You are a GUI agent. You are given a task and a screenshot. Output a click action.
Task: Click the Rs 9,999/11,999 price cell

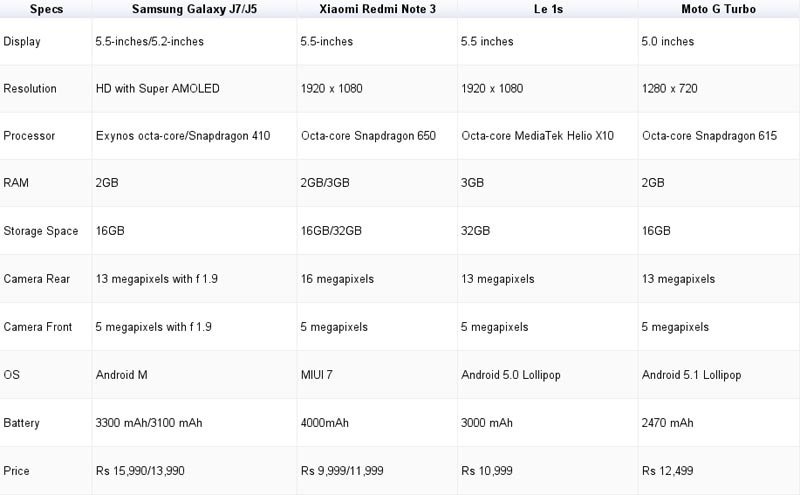(x=342, y=471)
